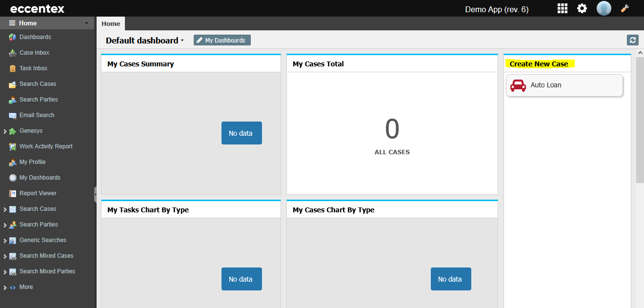Open the apps grid icon
This screenshot has width=644, height=308.
[563, 8]
